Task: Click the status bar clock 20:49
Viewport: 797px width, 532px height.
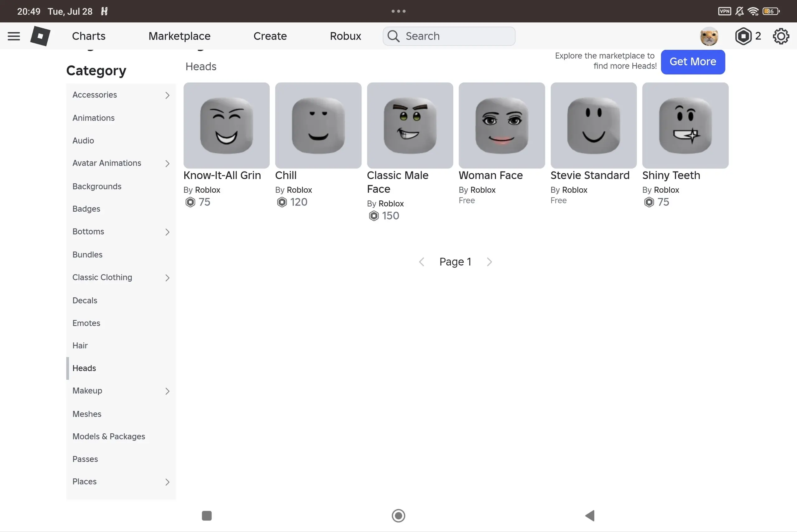Action: [29, 12]
